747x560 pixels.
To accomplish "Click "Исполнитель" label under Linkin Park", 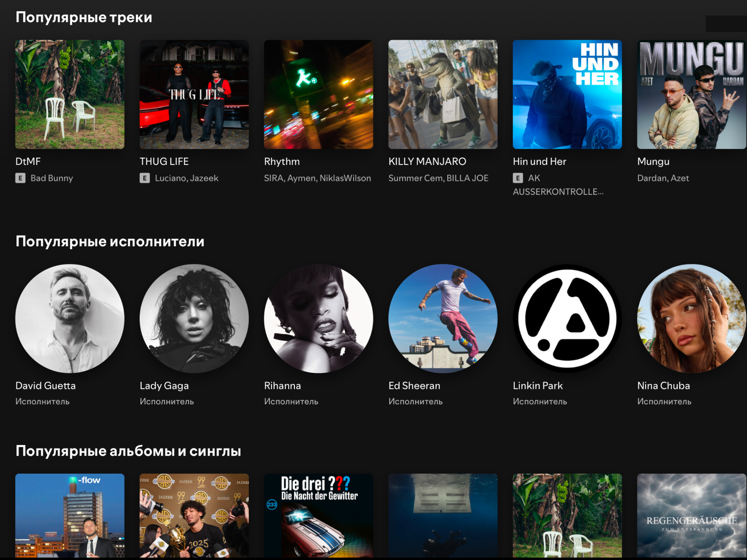I will tap(540, 401).
